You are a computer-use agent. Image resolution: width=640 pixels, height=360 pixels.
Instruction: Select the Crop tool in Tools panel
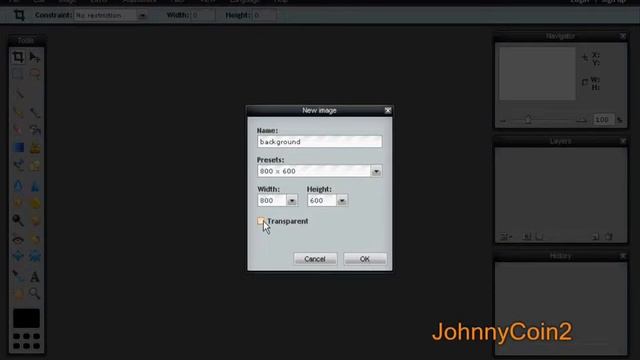pos(18,57)
